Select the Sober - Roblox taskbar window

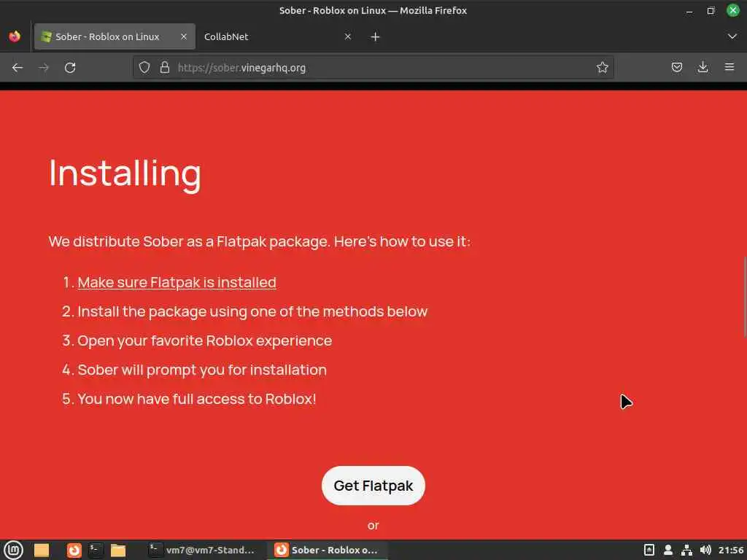(x=328, y=550)
